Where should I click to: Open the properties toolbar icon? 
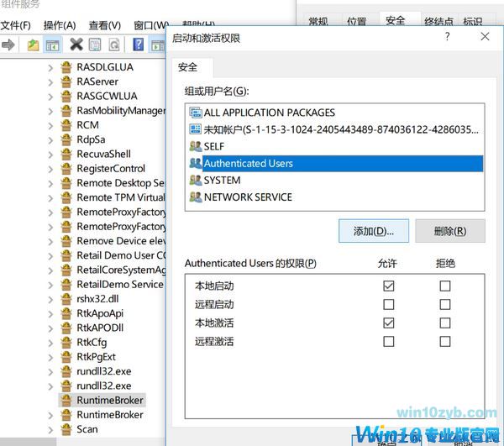[94, 45]
